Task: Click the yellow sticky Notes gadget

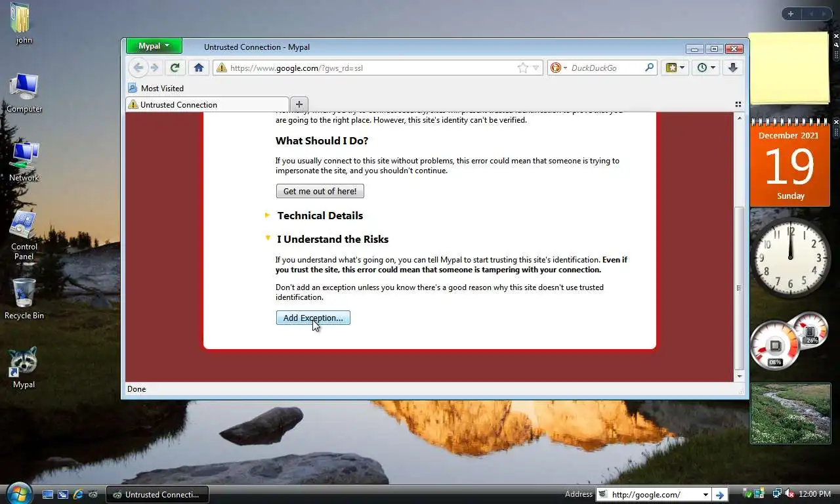Action: [789, 68]
